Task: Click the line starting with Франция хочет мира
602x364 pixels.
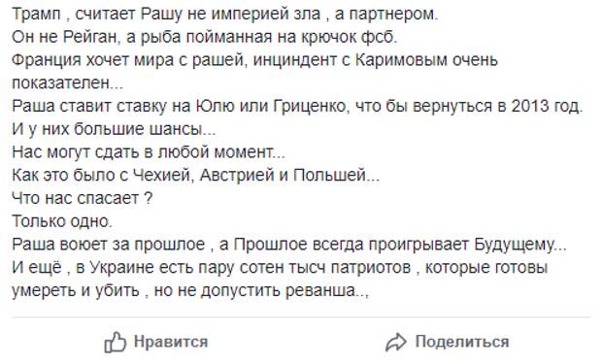Action: coord(255,60)
